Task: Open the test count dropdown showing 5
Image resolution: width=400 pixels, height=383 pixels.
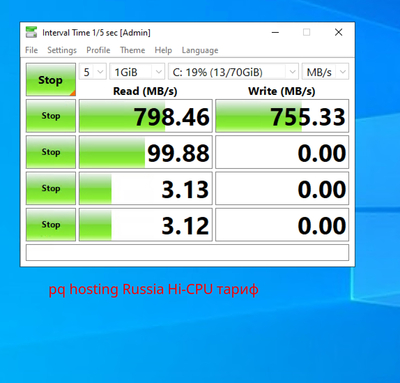Action: 93,72
